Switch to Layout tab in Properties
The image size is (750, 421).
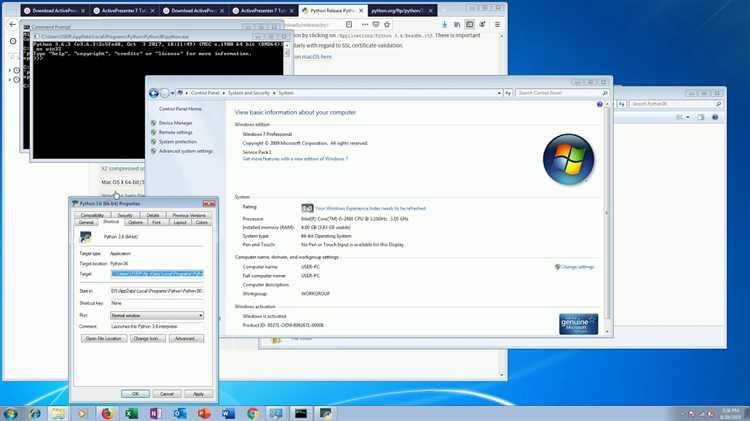(x=180, y=222)
